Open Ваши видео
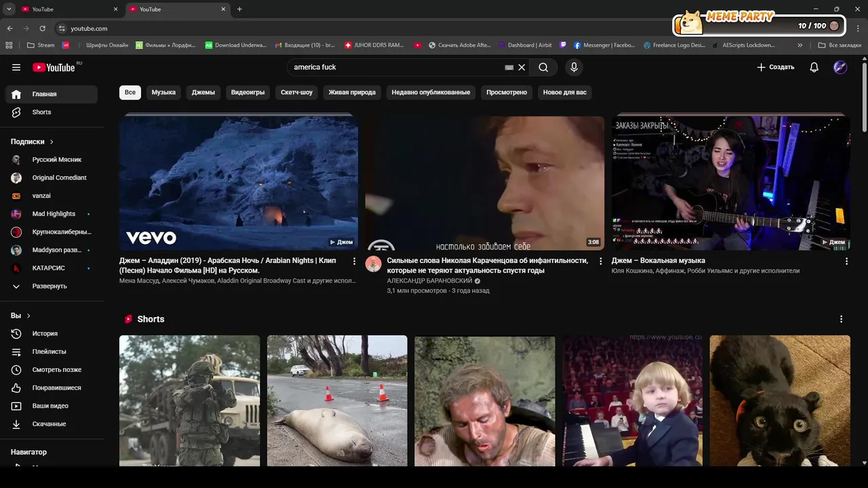This screenshot has height=488, width=868. (x=52, y=406)
